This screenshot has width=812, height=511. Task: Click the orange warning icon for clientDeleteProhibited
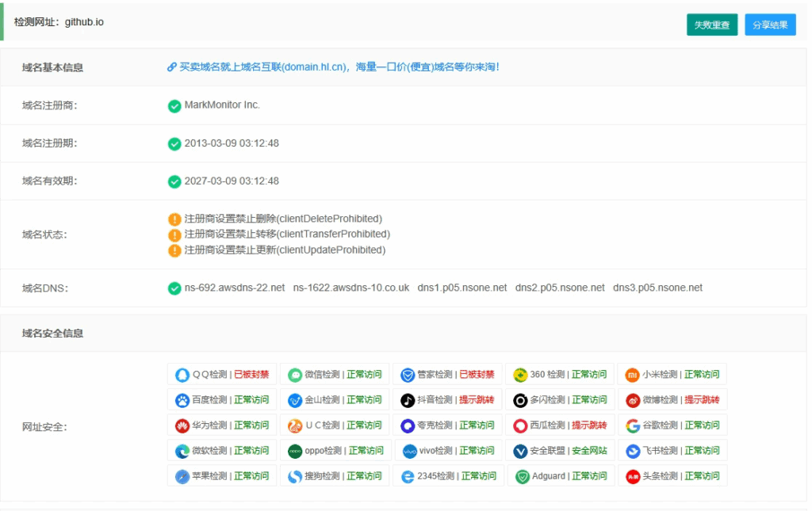175,219
